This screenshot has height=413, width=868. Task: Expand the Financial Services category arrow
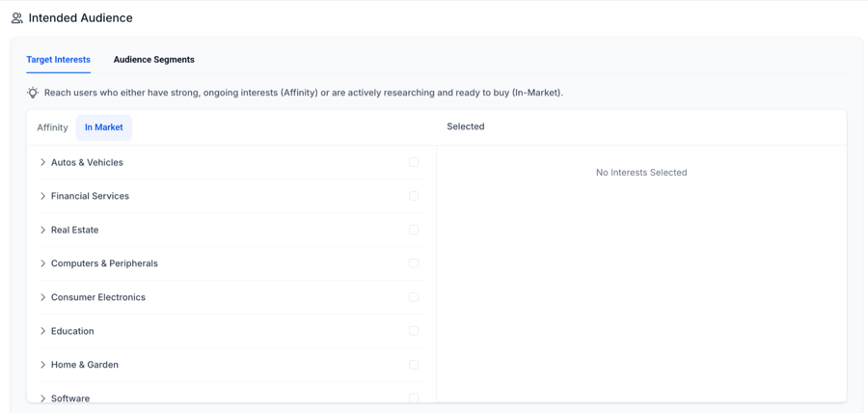(42, 196)
